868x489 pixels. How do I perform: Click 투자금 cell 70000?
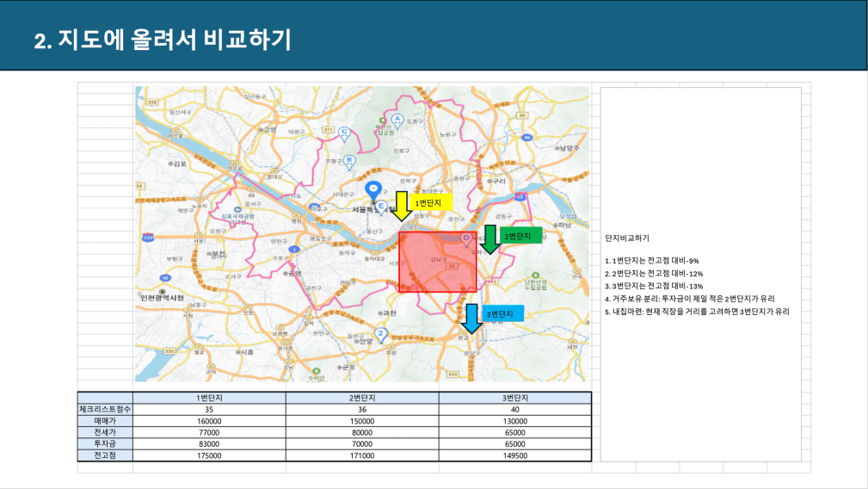362,444
